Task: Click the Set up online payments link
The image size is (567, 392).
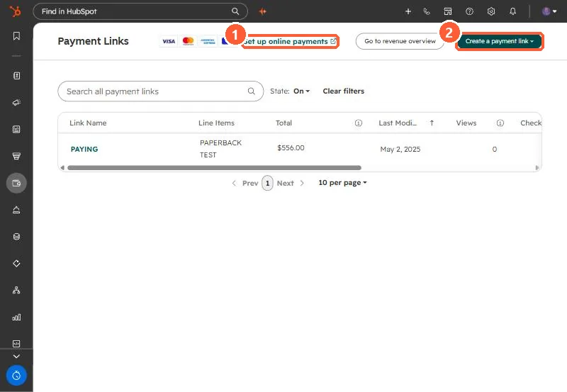Action: click(291, 41)
